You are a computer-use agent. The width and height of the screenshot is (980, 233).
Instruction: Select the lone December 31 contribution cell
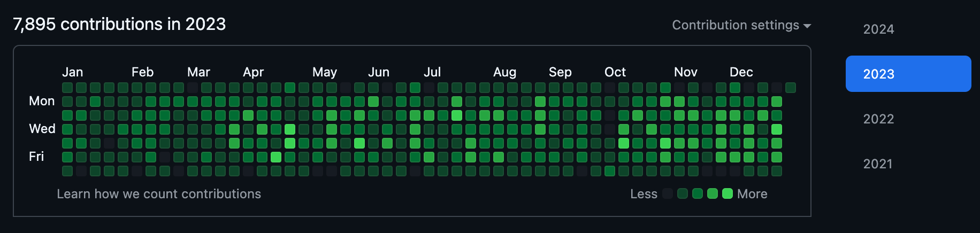point(791,88)
